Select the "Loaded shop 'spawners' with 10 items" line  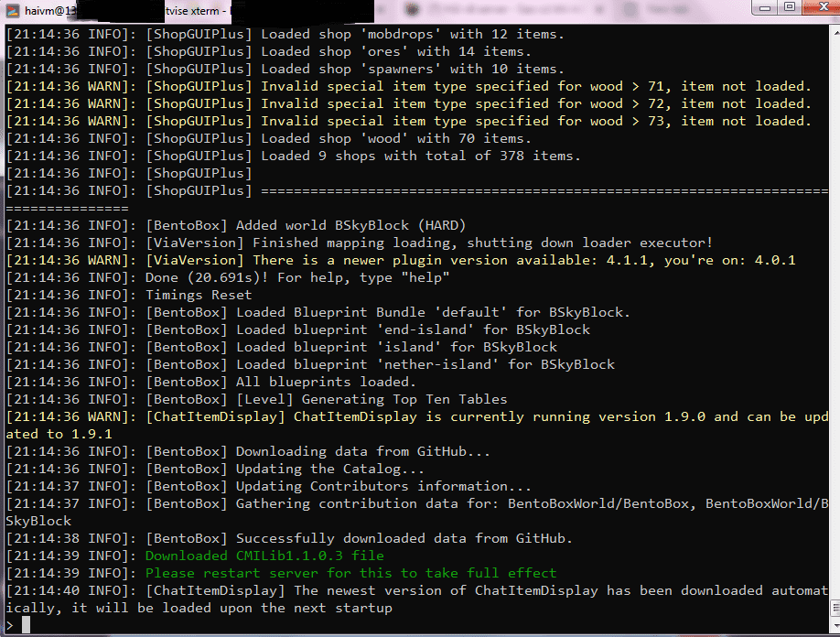point(285,70)
